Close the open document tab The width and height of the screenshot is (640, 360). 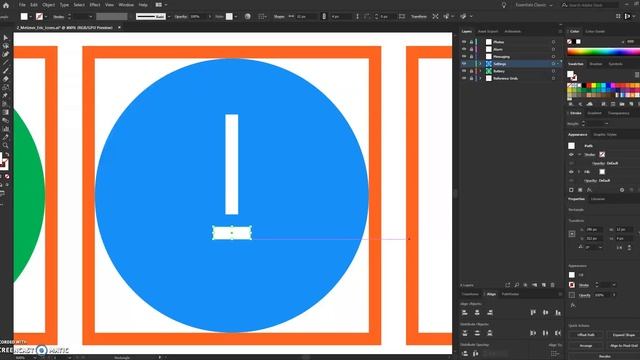click(x=119, y=28)
